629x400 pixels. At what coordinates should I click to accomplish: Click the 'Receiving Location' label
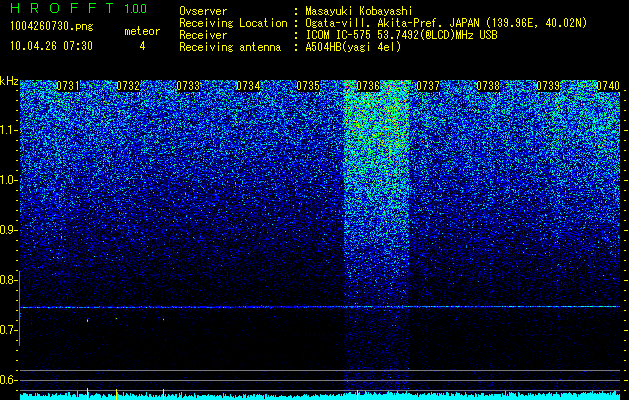pyautogui.click(x=233, y=23)
